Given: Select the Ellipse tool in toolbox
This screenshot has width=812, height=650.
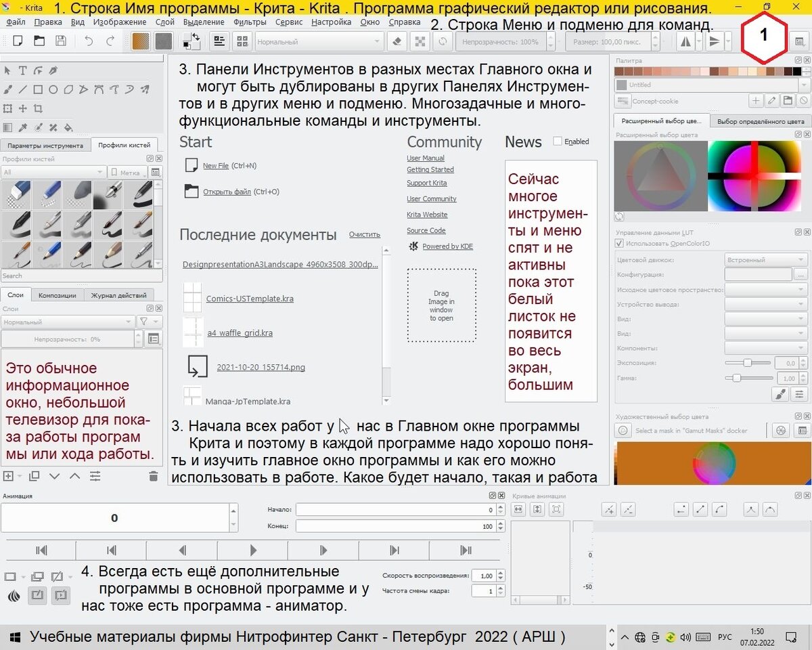Looking at the screenshot, I should pyautogui.click(x=53, y=89).
